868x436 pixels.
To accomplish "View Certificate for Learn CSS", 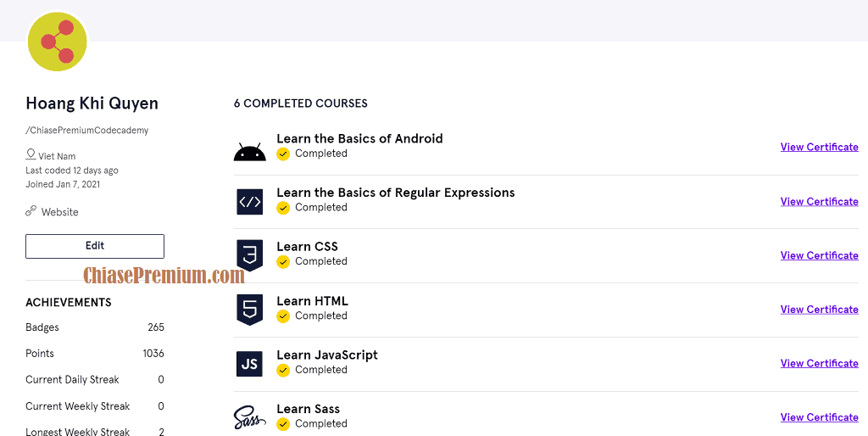I will tap(819, 256).
